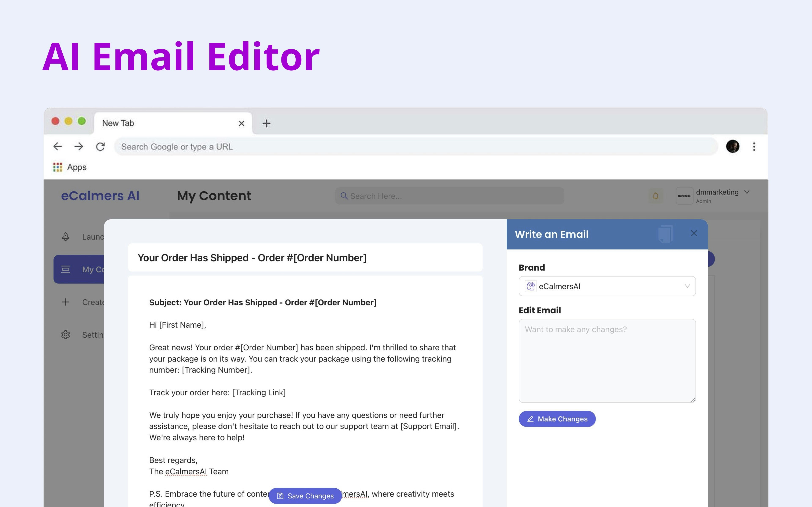
Task: Click the email subject title field
Action: 305,258
